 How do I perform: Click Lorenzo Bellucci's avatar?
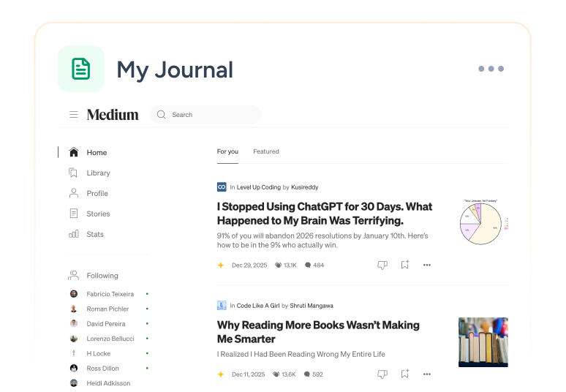[x=74, y=339]
